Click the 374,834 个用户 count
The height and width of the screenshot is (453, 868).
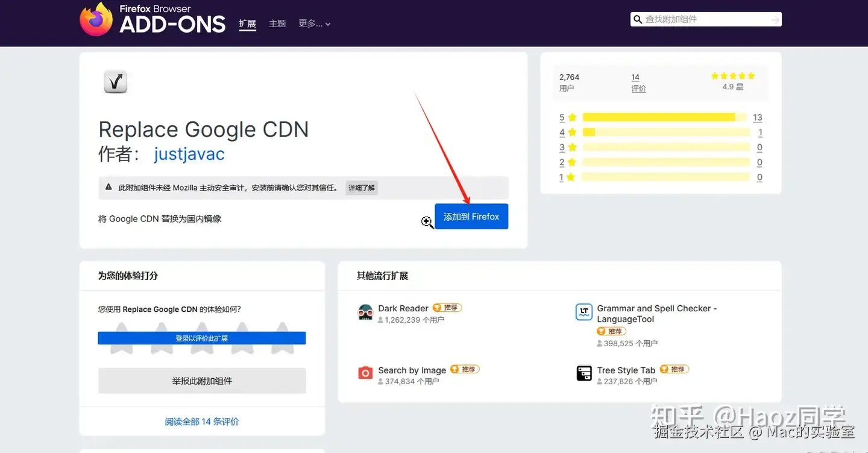(x=409, y=381)
